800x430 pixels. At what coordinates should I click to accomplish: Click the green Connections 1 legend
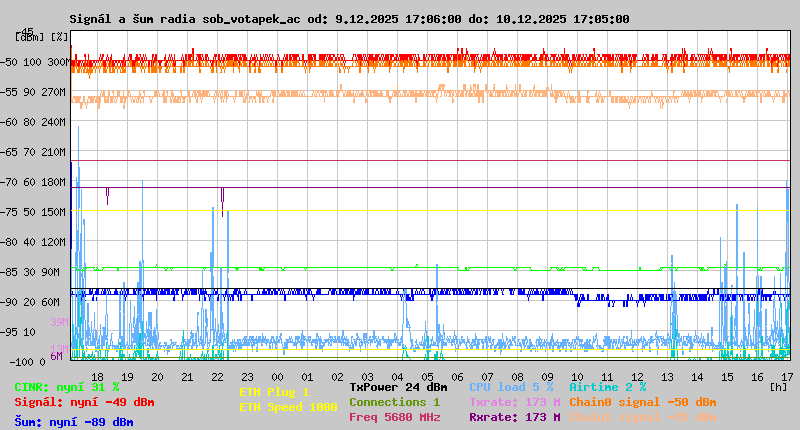pyautogui.click(x=394, y=402)
